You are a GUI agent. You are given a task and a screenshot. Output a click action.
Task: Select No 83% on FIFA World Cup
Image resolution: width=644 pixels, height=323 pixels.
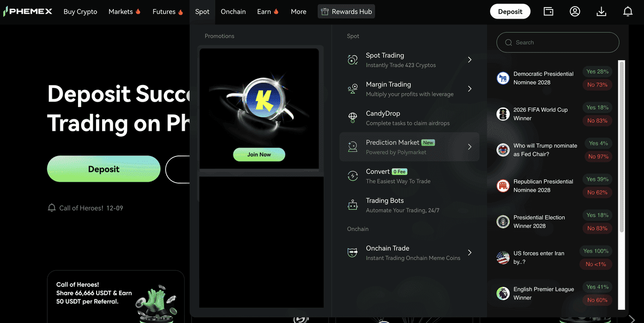597,121
